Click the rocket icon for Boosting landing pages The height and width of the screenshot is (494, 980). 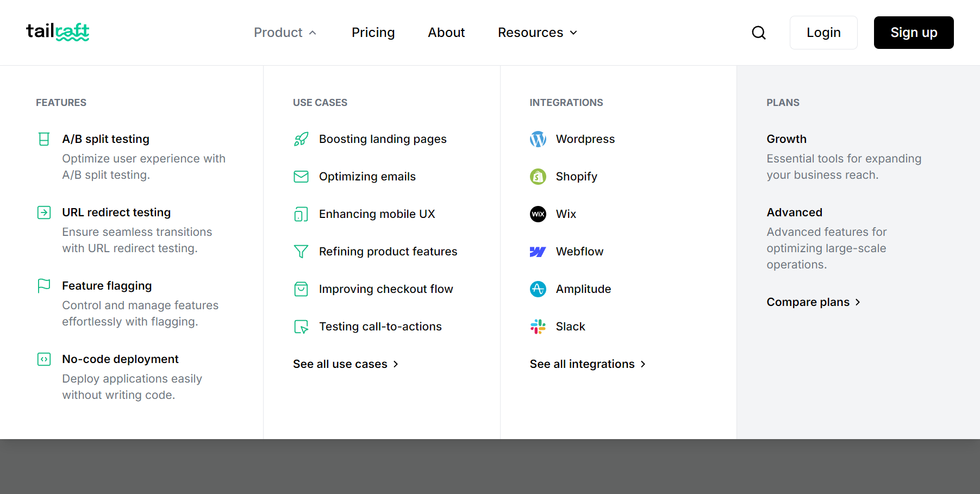pos(301,139)
